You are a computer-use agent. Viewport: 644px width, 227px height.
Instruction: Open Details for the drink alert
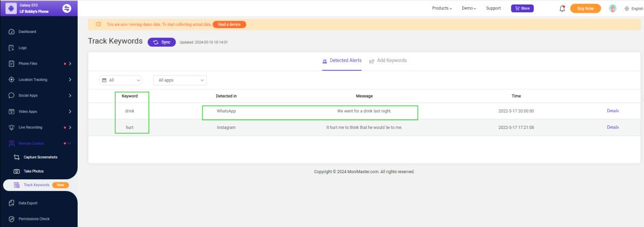[x=613, y=111]
